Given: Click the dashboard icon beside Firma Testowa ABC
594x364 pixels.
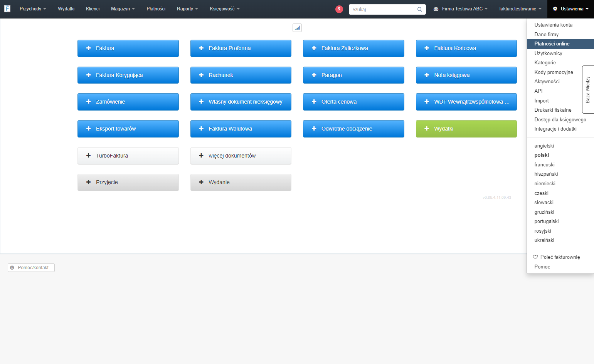Looking at the screenshot, I should pyautogui.click(x=436, y=9).
